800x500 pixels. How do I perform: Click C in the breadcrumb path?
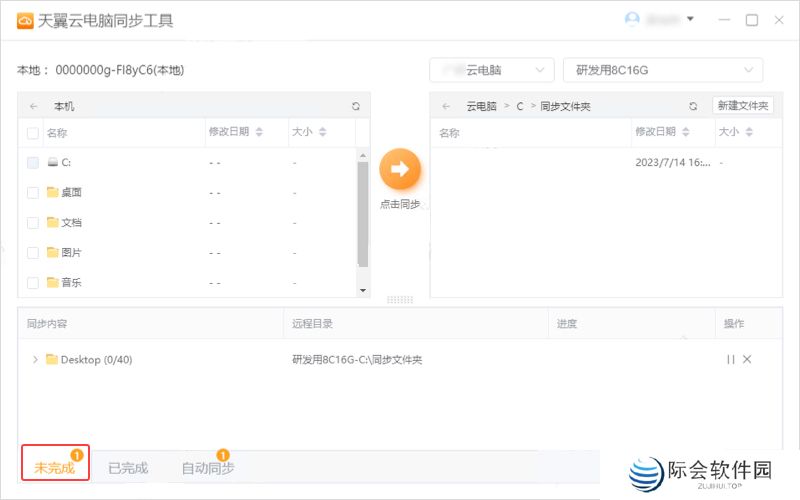coord(520,106)
